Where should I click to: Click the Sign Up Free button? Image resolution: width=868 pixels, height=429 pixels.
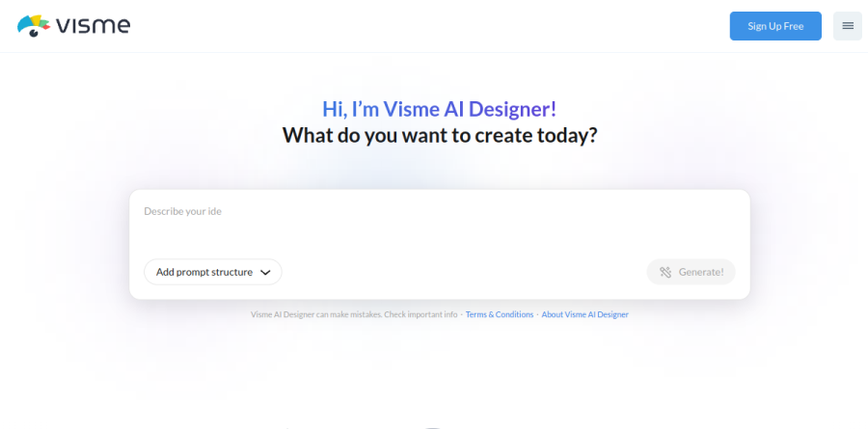[x=775, y=26]
